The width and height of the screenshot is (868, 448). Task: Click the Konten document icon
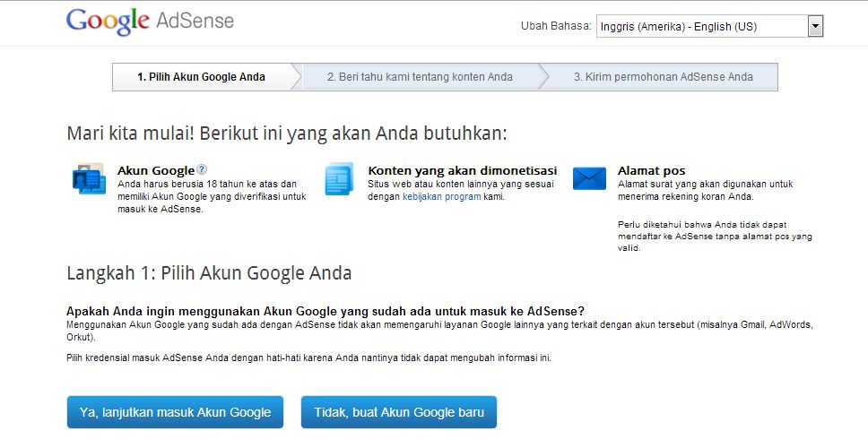tap(339, 178)
